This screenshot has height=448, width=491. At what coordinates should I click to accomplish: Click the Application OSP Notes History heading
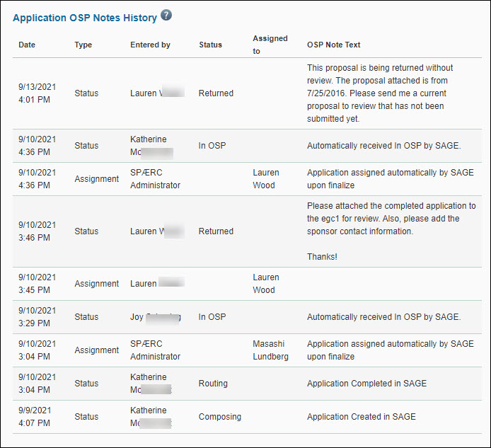point(85,18)
